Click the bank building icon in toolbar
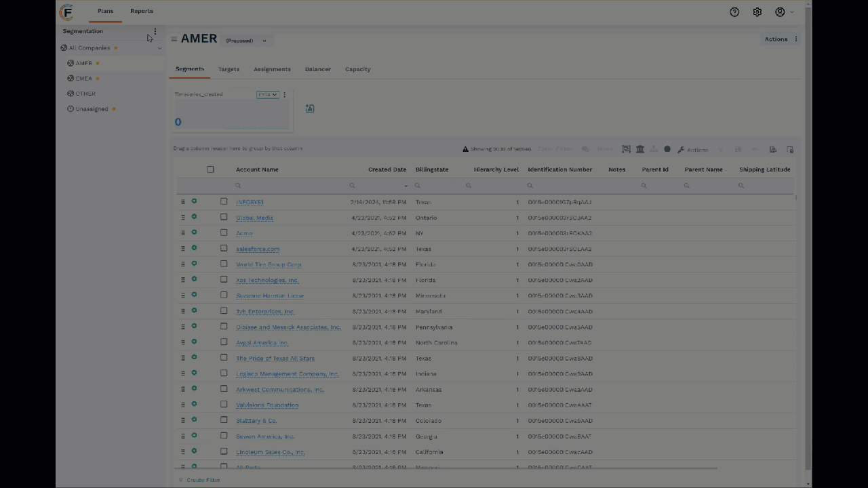 pos(639,149)
